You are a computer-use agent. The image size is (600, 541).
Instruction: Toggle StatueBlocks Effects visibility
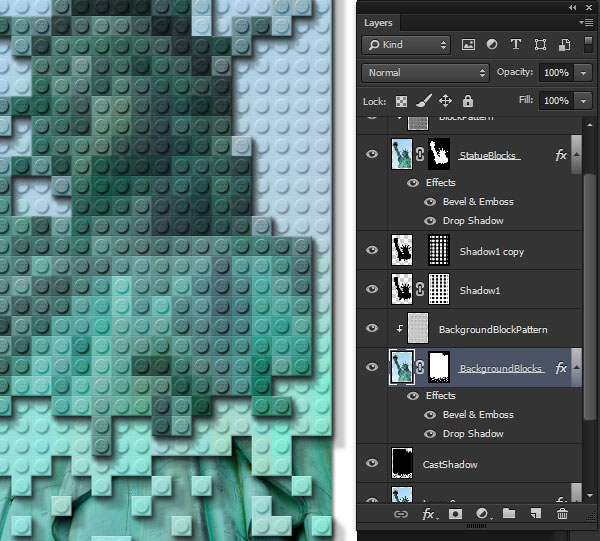(413, 183)
